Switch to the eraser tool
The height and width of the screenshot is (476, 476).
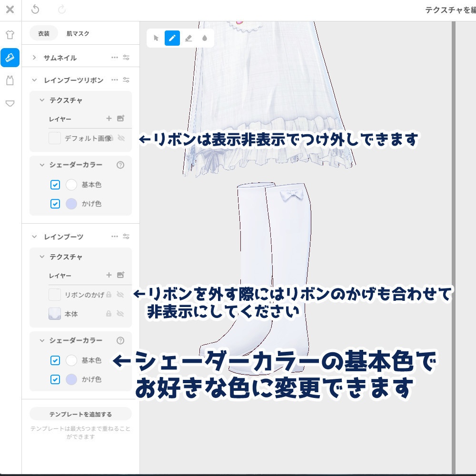[188, 39]
